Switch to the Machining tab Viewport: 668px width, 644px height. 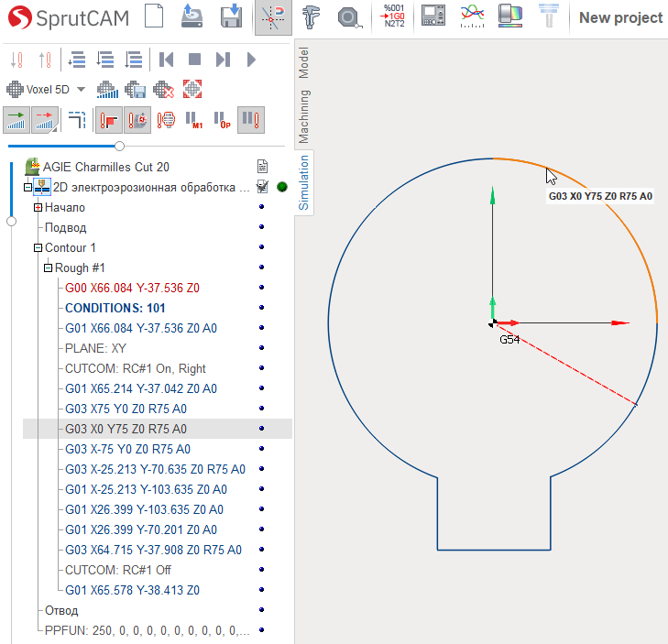303,116
